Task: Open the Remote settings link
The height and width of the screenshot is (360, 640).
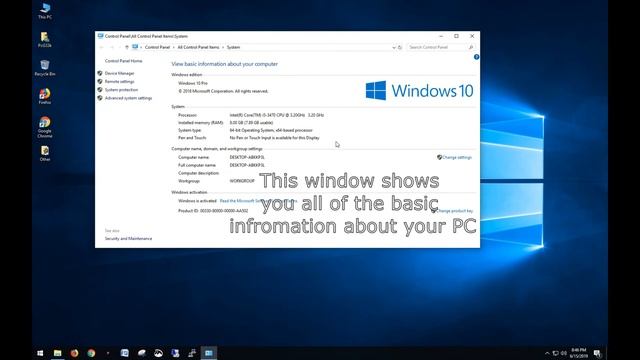Action: pyautogui.click(x=120, y=81)
